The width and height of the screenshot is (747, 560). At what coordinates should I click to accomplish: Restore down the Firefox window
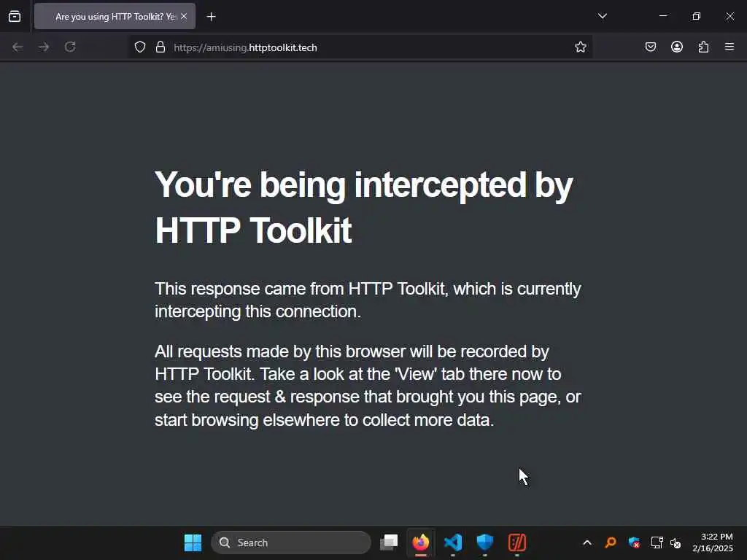[x=697, y=16]
